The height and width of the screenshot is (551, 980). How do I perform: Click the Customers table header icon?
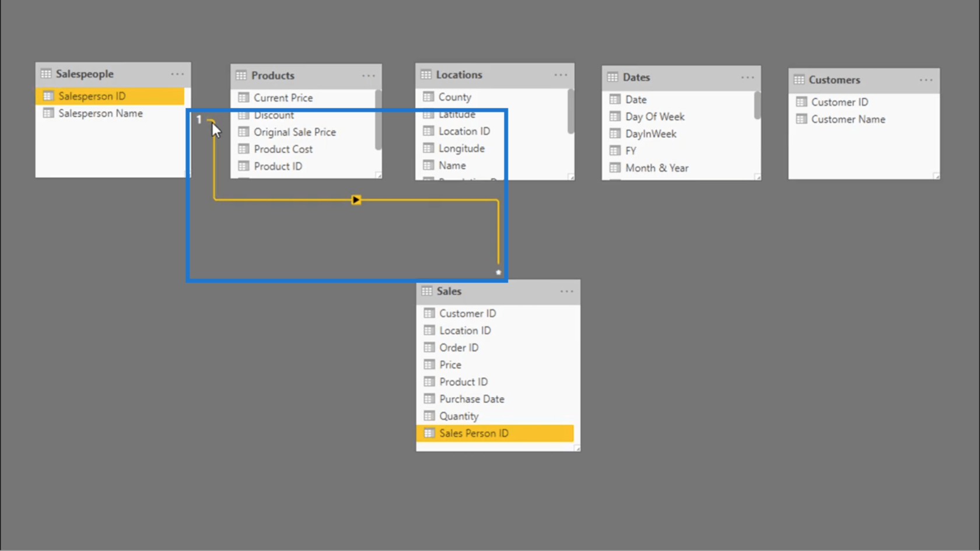[799, 79]
